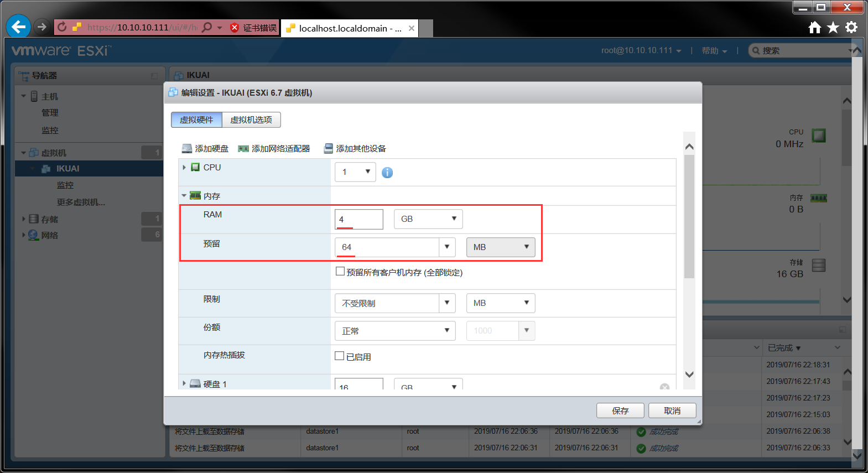
Task: Click the browser back arrow button
Action: (18, 27)
